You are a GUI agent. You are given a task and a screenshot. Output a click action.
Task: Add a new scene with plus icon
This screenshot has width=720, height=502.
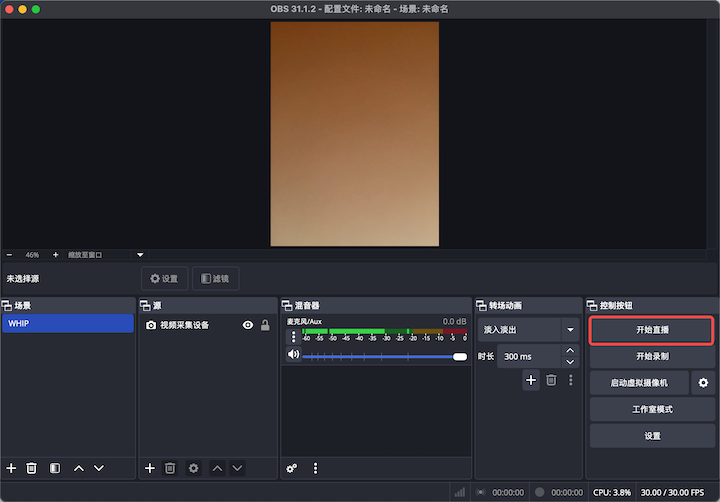tap(11, 468)
